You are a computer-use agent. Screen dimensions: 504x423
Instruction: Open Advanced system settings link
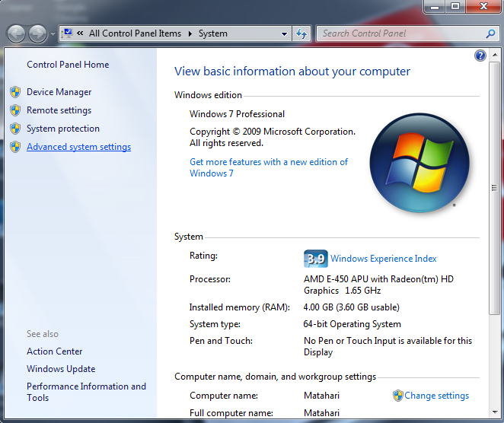(x=78, y=147)
